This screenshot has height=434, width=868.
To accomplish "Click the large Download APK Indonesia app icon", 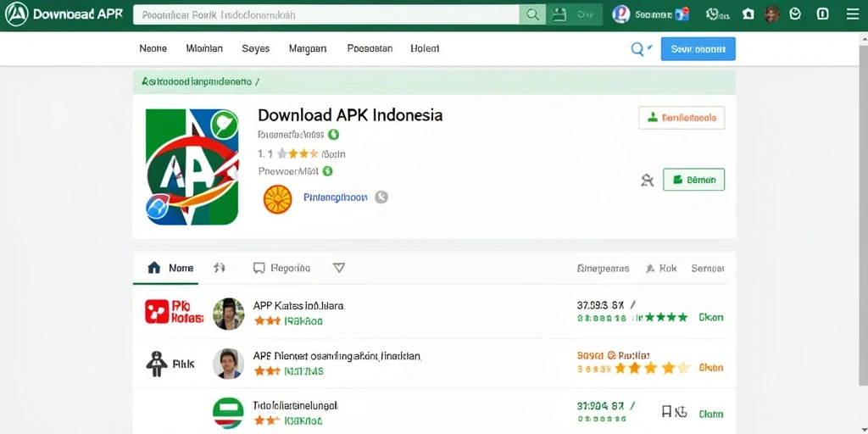I will coord(192,167).
